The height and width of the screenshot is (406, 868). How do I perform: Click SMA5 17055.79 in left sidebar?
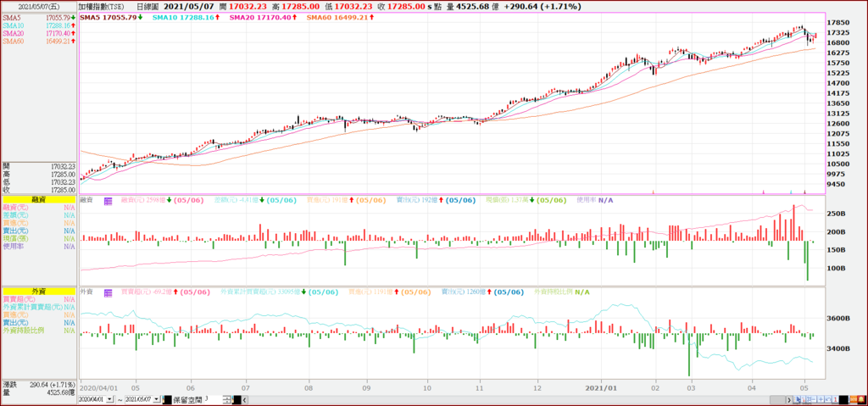39,18
